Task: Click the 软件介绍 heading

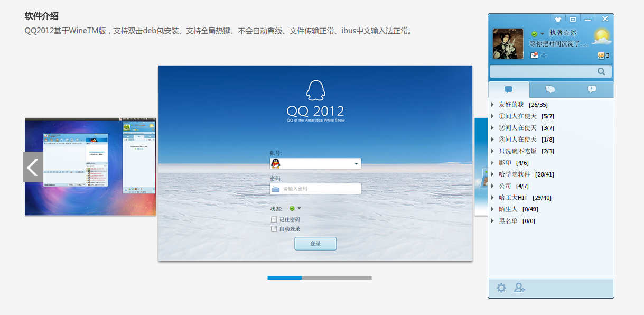Action: click(x=42, y=16)
